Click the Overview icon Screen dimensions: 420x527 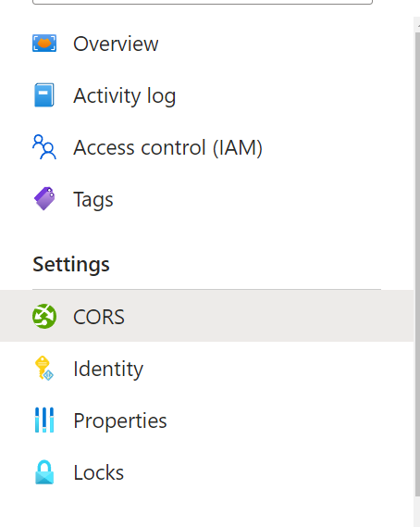click(44, 44)
